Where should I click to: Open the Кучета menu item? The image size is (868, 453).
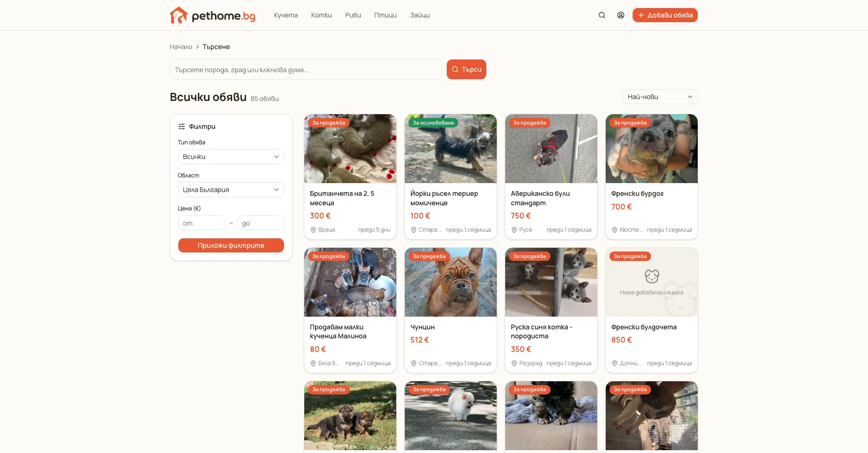286,15
